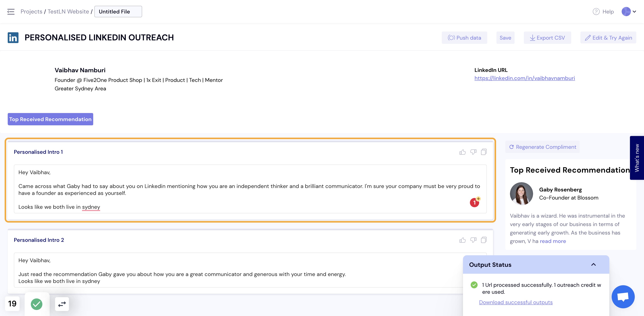Open the blue chat support bubble
Image resolution: width=644 pixels, height=316 pixels.
(623, 297)
